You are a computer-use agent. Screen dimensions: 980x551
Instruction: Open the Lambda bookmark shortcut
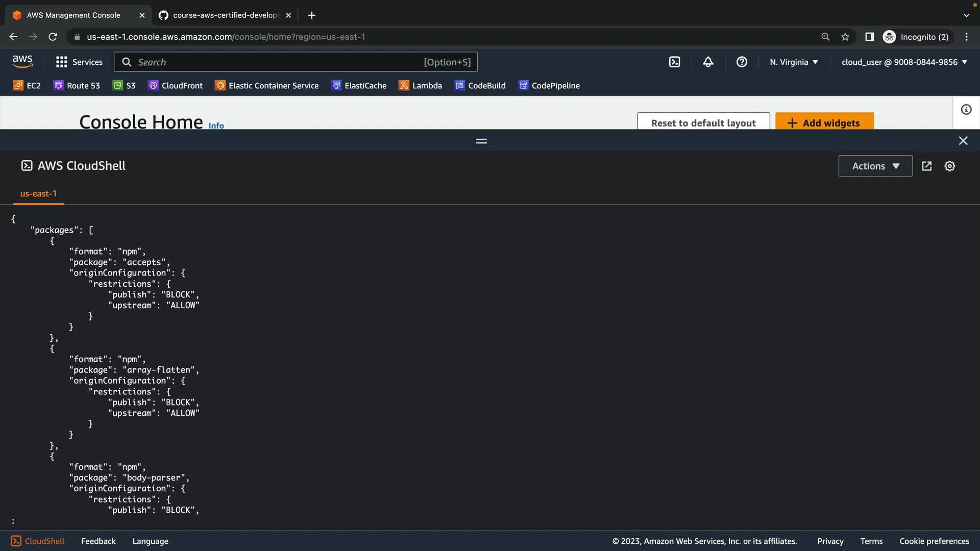(x=420, y=86)
